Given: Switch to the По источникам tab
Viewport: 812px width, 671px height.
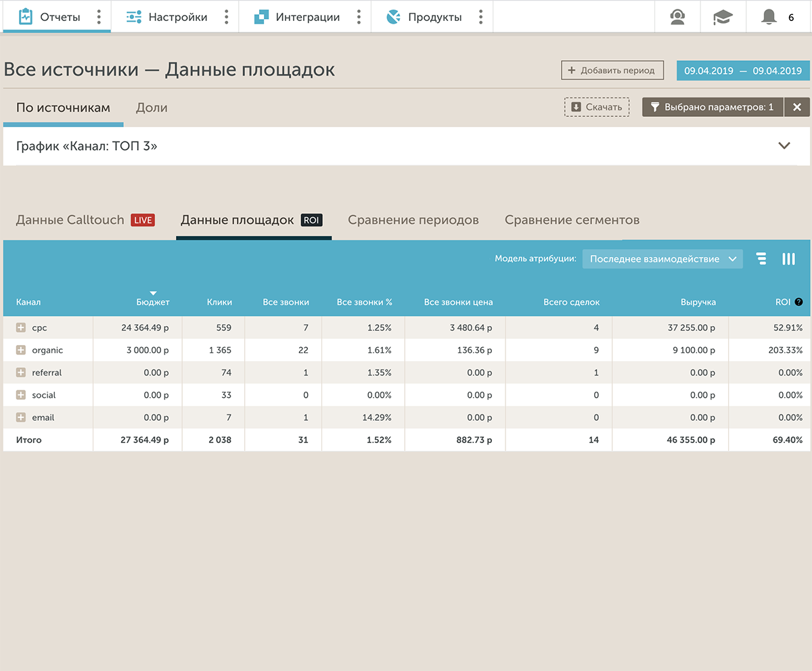Looking at the screenshot, I should (63, 108).
